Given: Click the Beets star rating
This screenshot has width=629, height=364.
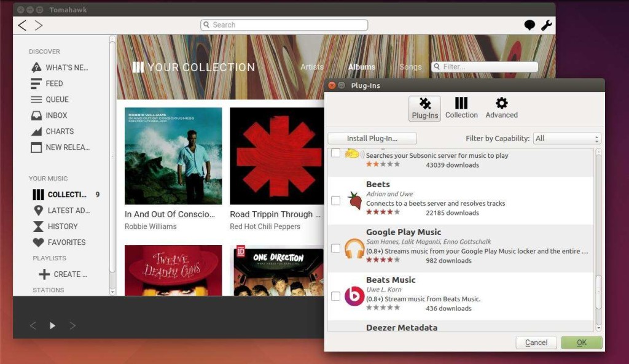Looking at the screenshot, I should [x=383, y=212].
